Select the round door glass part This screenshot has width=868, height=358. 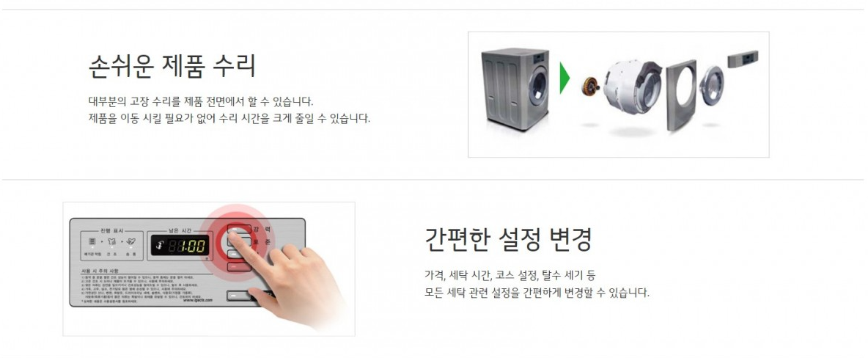point(711,86)
